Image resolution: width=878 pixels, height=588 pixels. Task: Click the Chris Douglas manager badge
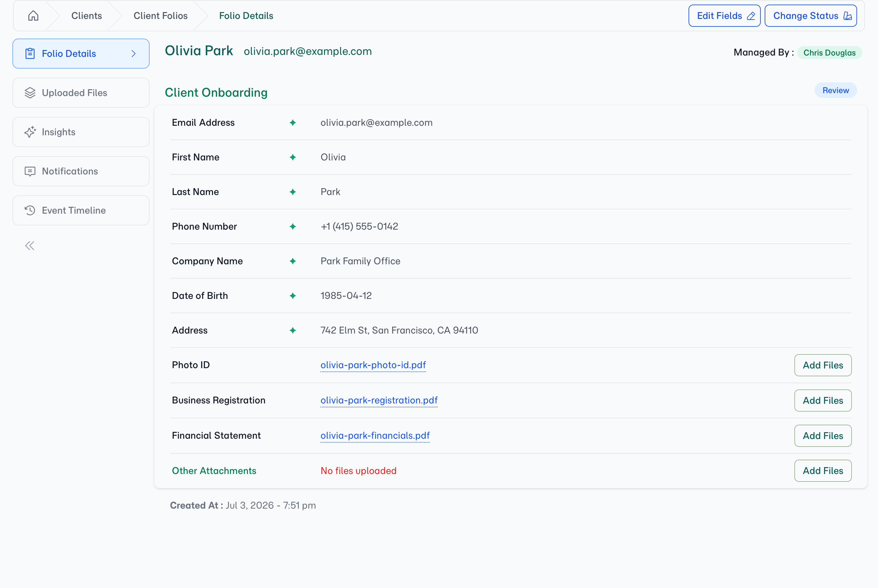click(x=829, y=53)
